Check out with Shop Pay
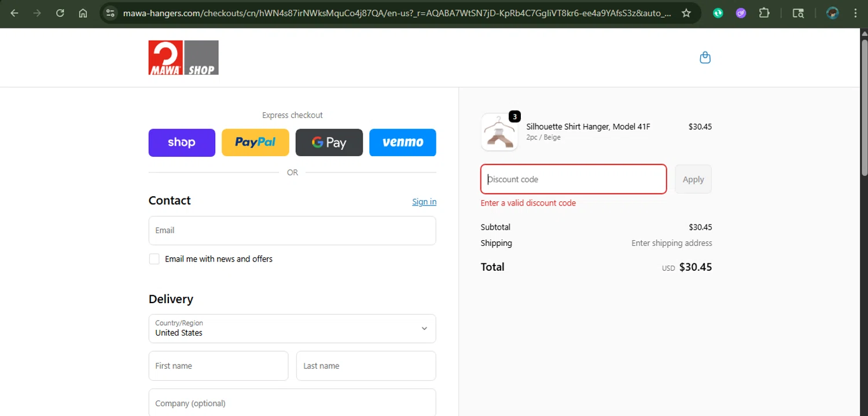The width and height of the screenshot is (868, 416). coord(182,142)
